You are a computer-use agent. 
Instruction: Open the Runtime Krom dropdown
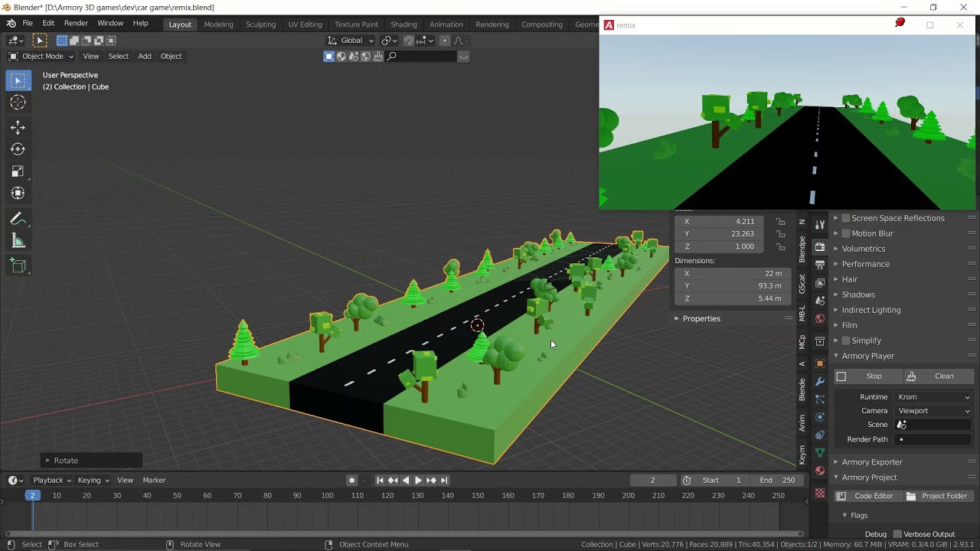933,397
